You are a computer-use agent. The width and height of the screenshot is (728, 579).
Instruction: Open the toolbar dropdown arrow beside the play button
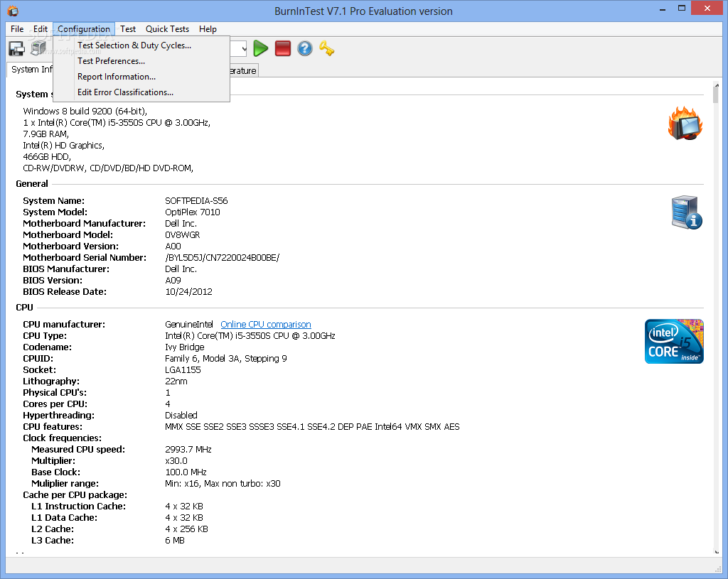tap(244, 49)
